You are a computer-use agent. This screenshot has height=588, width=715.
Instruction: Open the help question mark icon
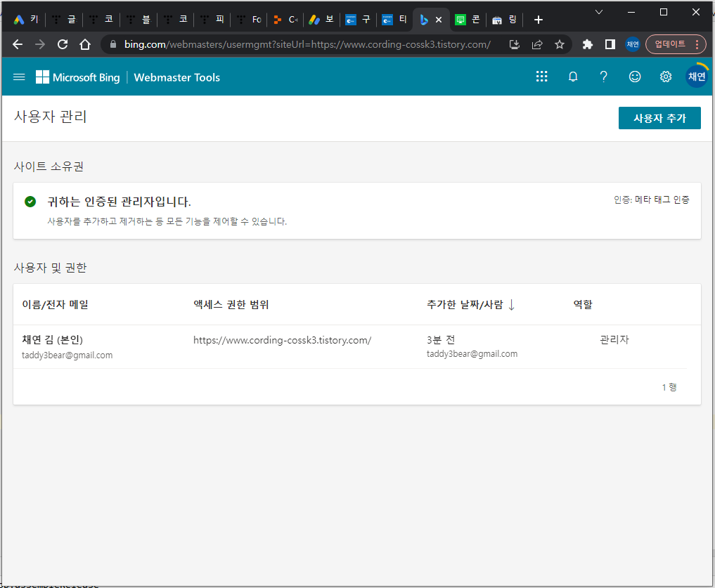click(603, 77)
